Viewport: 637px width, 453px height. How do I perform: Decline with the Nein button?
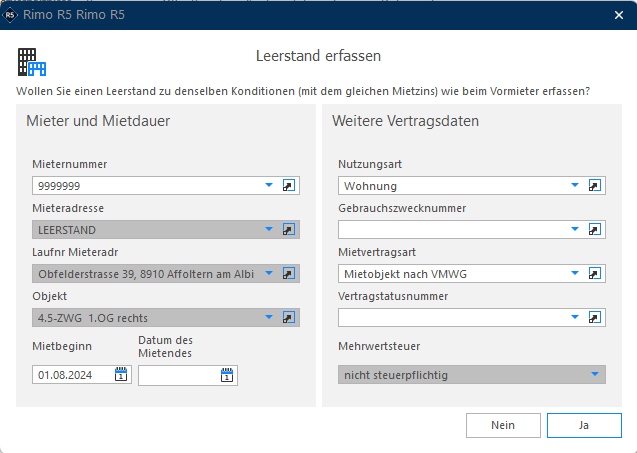pyautogui.click(x=503, y=425)
